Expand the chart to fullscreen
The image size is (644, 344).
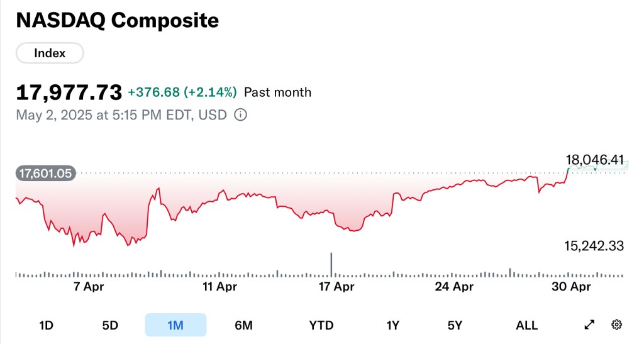click(589, 325)
